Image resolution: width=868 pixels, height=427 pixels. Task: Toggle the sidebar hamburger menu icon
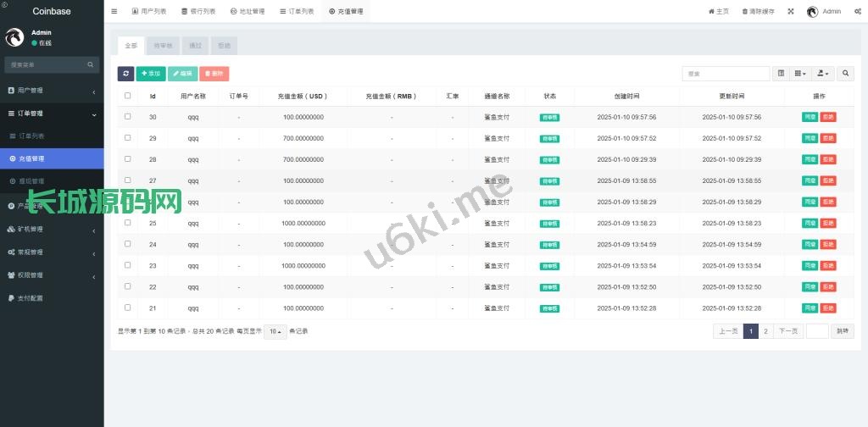(x=114, y=11)
